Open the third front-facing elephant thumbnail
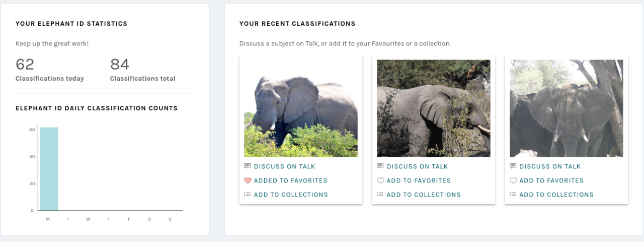The width and height of the screenshot is (644, 242). [x=567, y=108]
